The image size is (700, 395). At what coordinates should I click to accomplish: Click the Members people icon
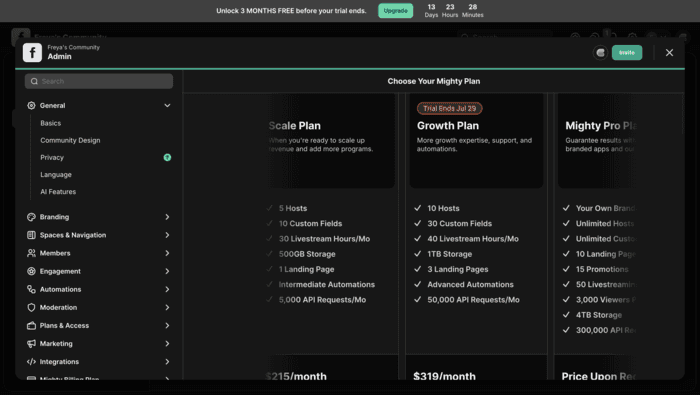click(31, 253)
